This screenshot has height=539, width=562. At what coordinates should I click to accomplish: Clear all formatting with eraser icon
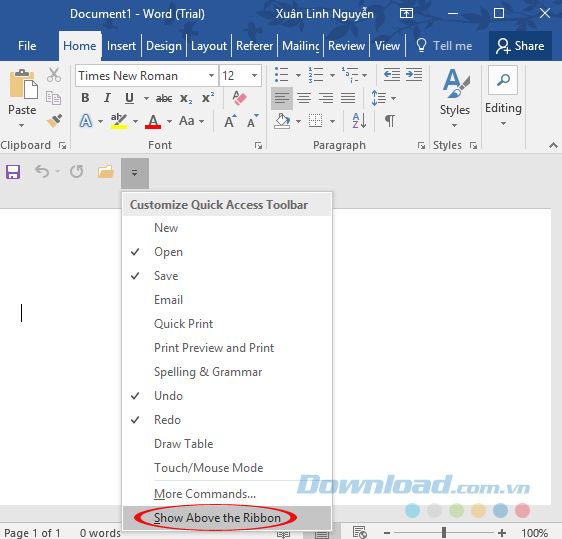pyautogui.click(x=239, y=98)
